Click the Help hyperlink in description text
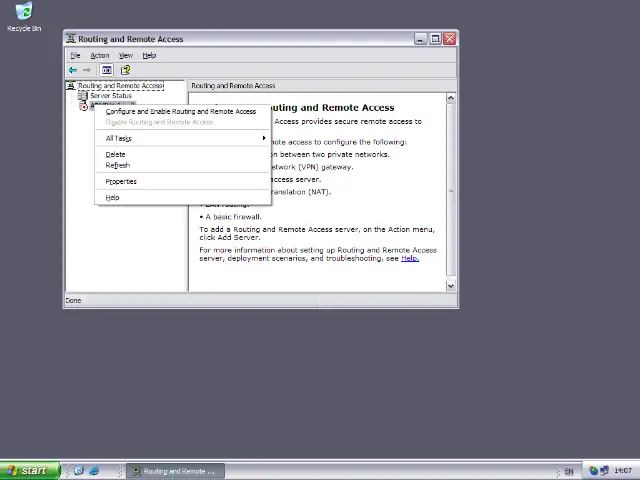The image size is (640, 480). [x=409, y=258]
